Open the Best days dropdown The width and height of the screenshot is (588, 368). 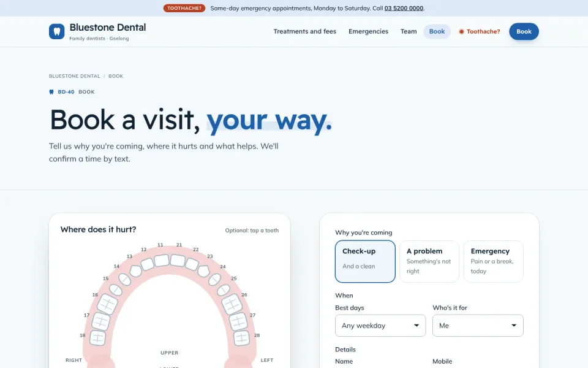pos(380,326)
